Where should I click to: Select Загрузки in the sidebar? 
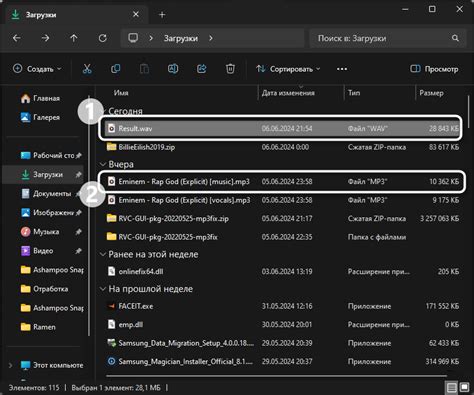coord(43,175)
